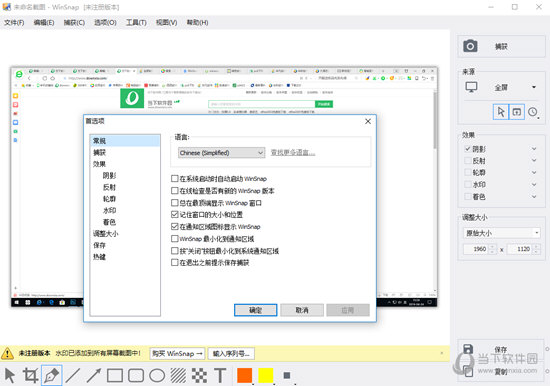550x386 pixels.
Task: Select the Crop tool
Action: point(31,375)
